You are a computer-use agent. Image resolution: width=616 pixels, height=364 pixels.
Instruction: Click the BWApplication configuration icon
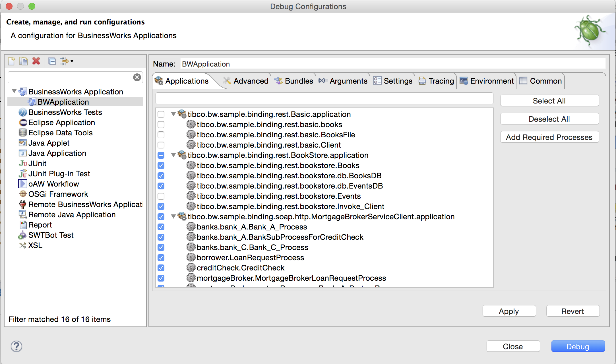pyautogui.click(x=32, y=102)
